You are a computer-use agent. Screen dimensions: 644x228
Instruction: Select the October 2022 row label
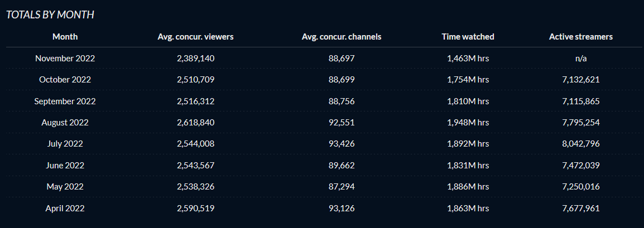tap(65, 80)
